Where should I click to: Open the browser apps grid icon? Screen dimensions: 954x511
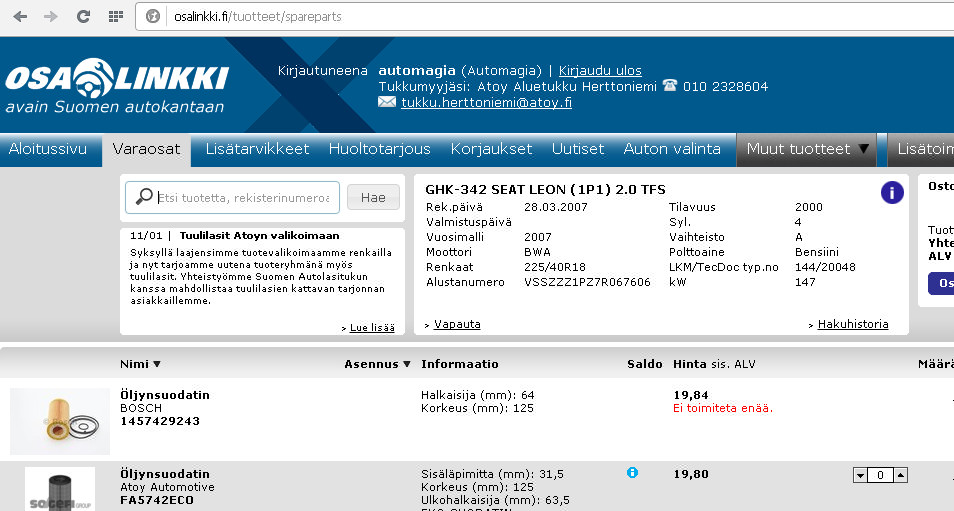[x=116, y=16]
